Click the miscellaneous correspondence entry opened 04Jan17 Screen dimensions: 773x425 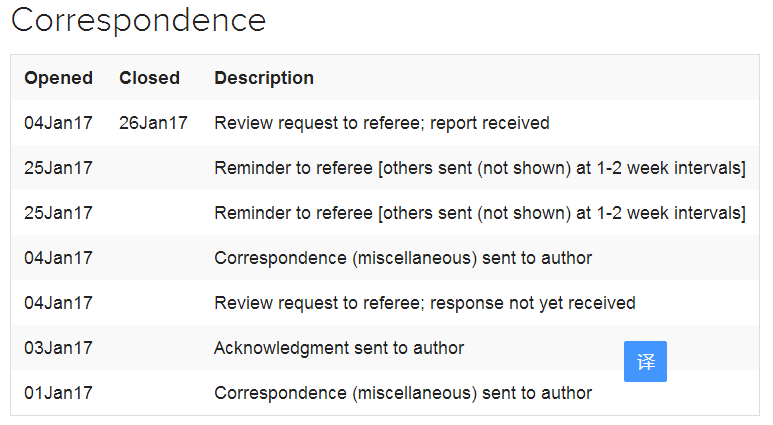tap(403, 258)
